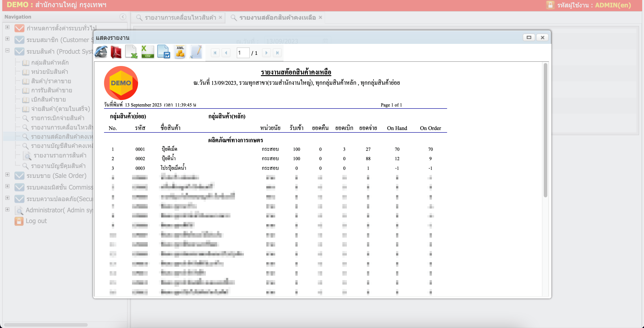This screenshot has height=328, width=644.
Task: Open กลุ่มสินค้าหลัก menu item
Action: click(x=50, y=62)
